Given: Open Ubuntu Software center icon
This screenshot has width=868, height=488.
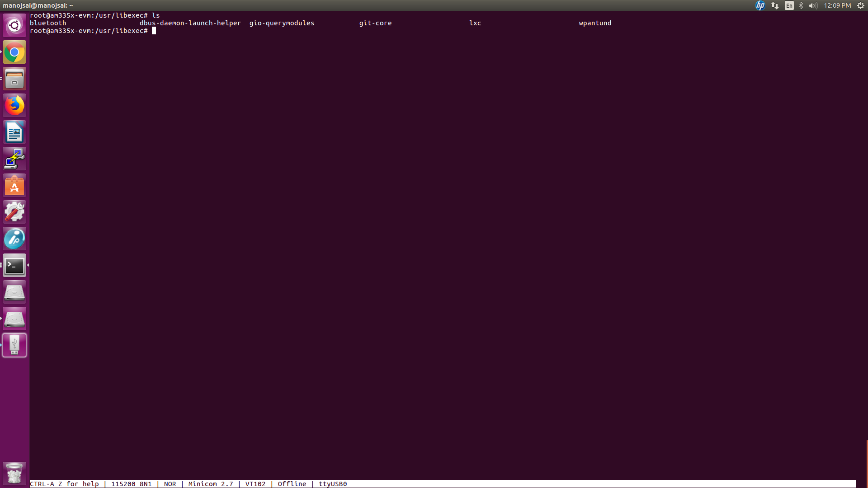Looking at the screenshot, I should pyautogui.click(x=14, y=185).
